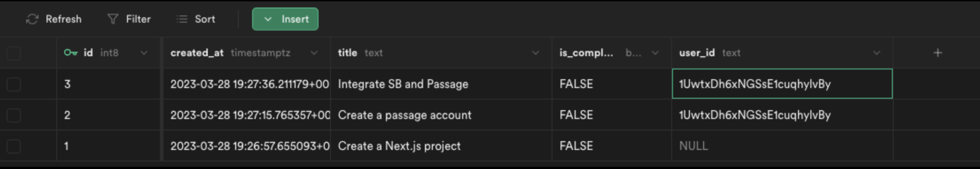This screenshot has width=980, height=169.
Task: Open the is_compl... column menu arrow
Action: [x=655, y=53]
